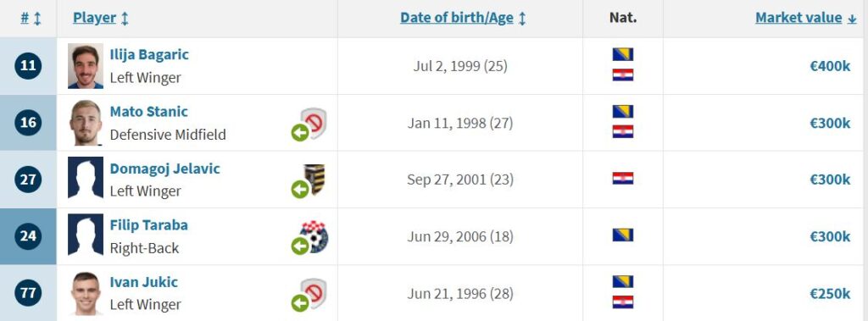Click Bosnia flag in Ilija Bagaric's row
The image size is (868, 321).
(x=623, y=55)
